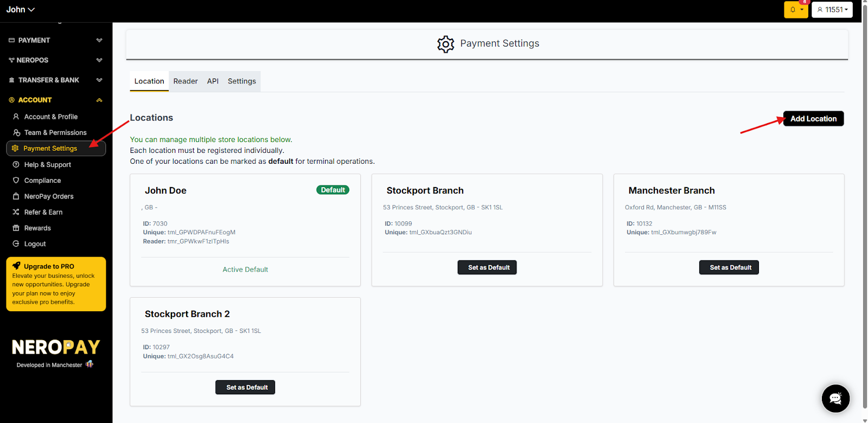868x423 pixels.
Task: Open the Settings tab
Action: click(x=242, y=81)
